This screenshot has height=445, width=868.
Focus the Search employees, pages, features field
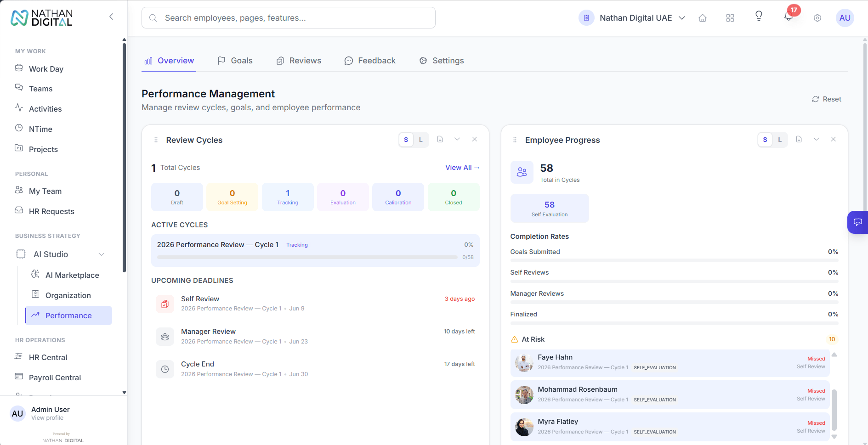point(289,18)
